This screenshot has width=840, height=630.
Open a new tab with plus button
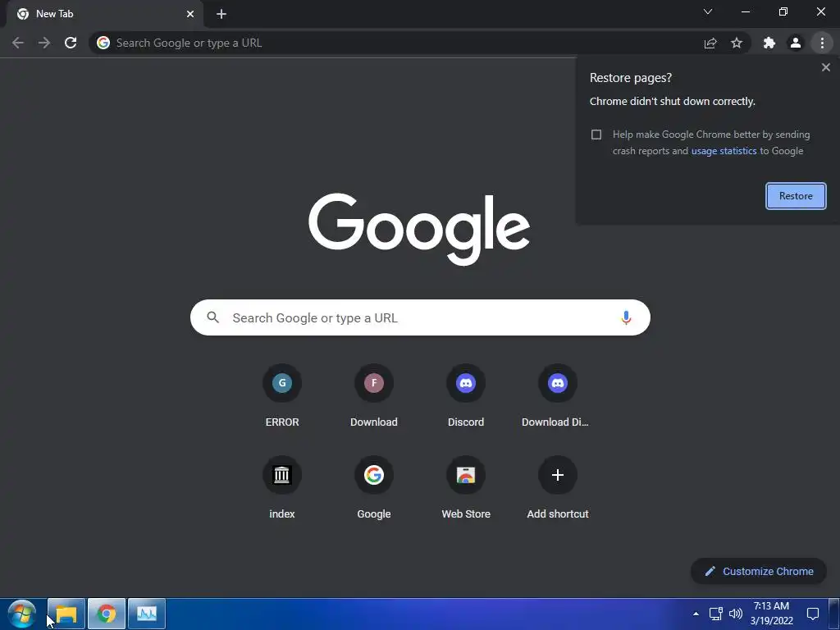click(221, 14)
